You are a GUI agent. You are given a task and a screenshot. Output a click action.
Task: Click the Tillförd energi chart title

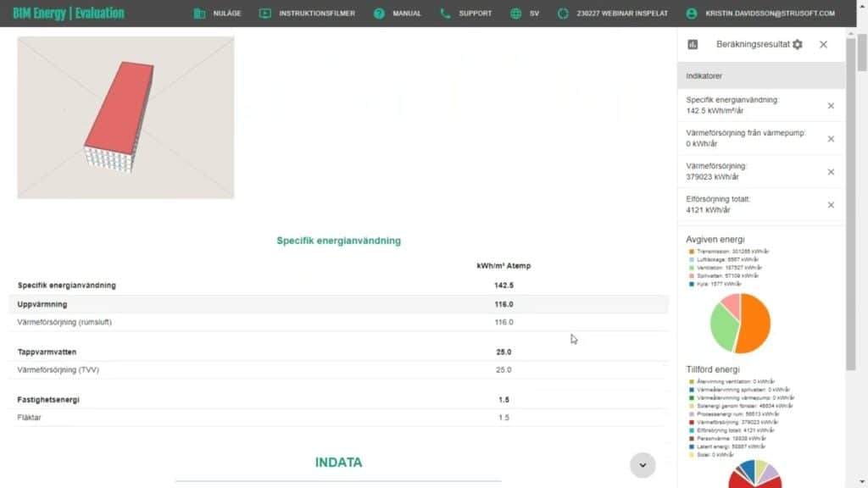click(712, 369)
